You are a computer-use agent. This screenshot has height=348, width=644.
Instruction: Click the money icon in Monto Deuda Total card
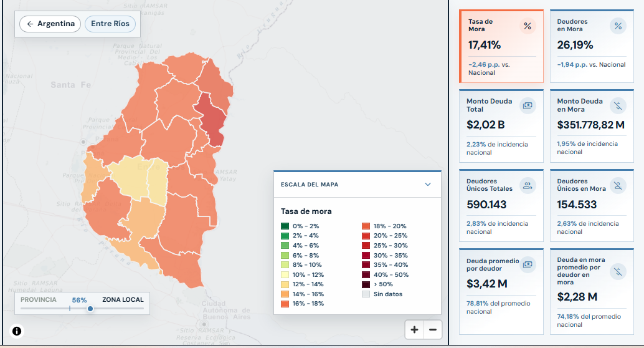pos(528,106)
